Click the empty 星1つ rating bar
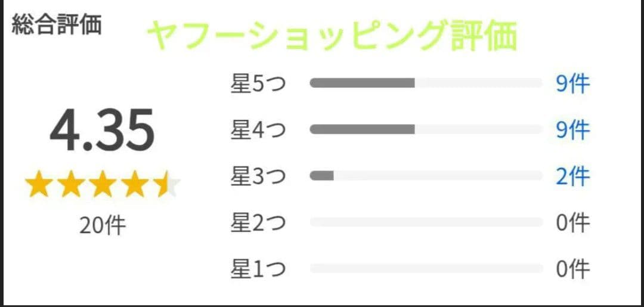The width and height of the screenshot is (644, 307). tap(426, 269)
